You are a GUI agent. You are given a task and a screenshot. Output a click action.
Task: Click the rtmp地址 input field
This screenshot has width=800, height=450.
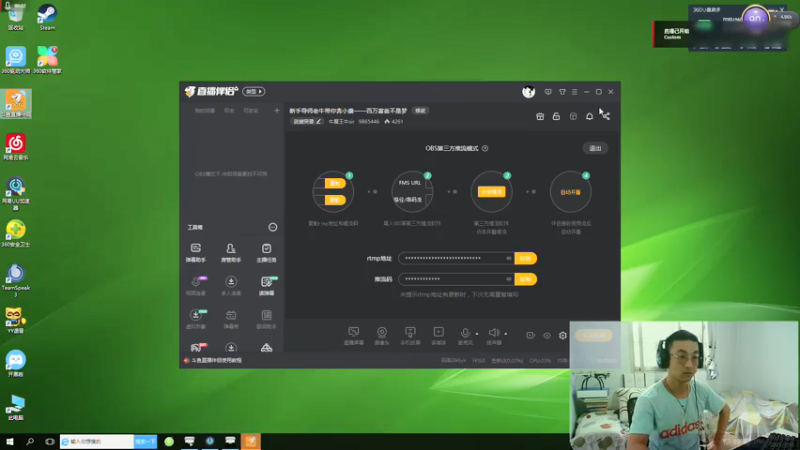pos(456,258)
